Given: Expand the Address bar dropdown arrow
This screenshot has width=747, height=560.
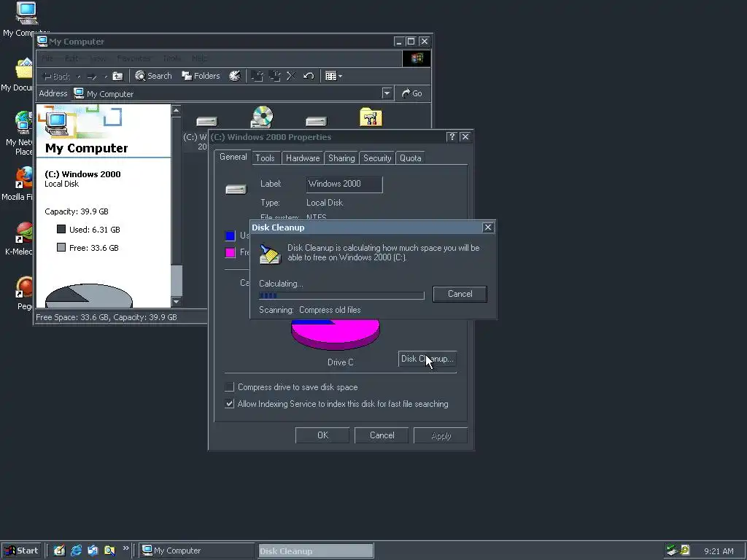Looking at the screenshot, I should point(387,93).
